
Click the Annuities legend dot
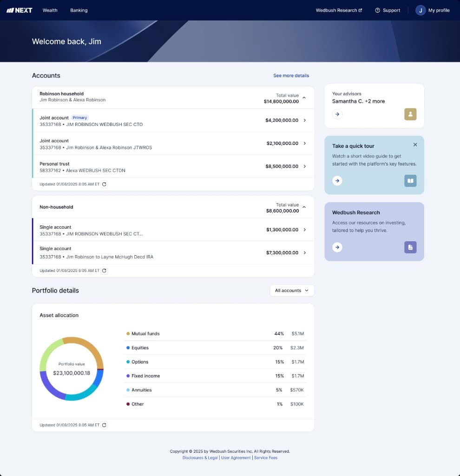click(128, 390)
